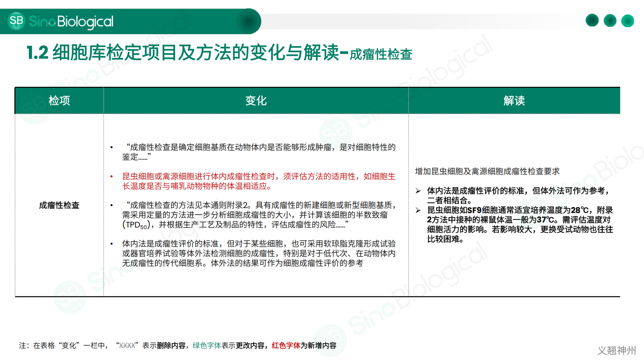Click the arrow bullet before 昆虫细胞如SF9
The image size is (644, 362).
click(x=418, y=210)
